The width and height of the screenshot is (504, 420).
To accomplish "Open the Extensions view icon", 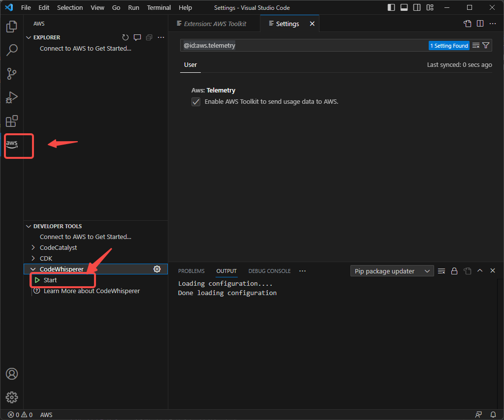I will [12, 121].
